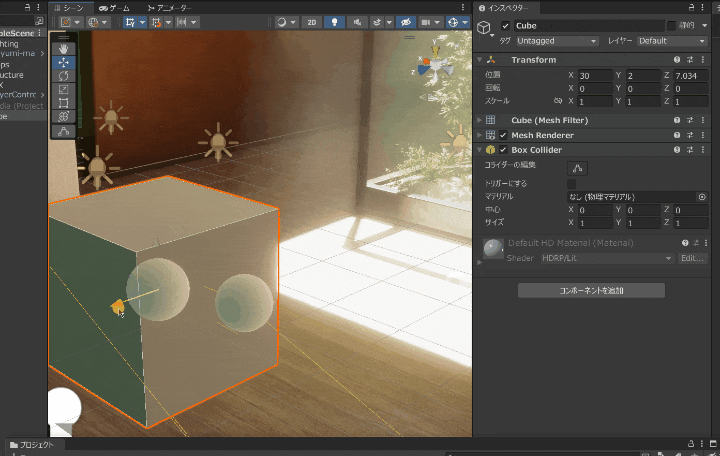Open the Default layer dropdown

[x=671, y=41]
